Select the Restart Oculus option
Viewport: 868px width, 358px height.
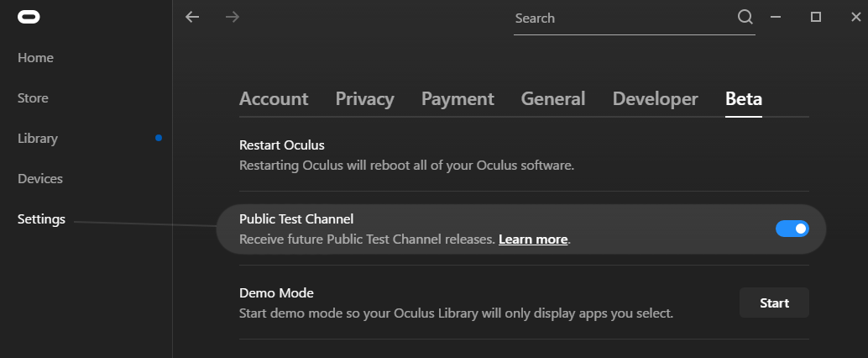click(524, 155)
